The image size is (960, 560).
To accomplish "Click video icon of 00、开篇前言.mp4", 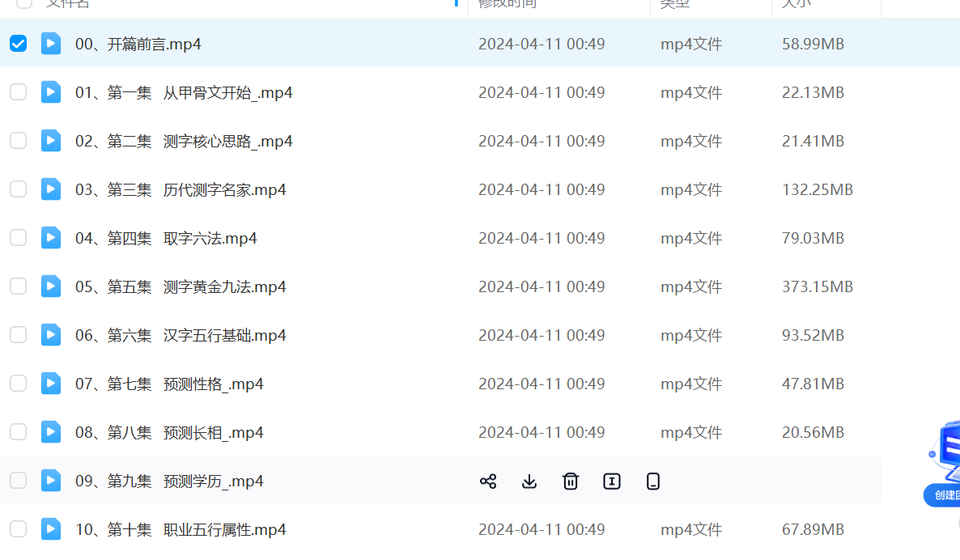I will point(51,44).
